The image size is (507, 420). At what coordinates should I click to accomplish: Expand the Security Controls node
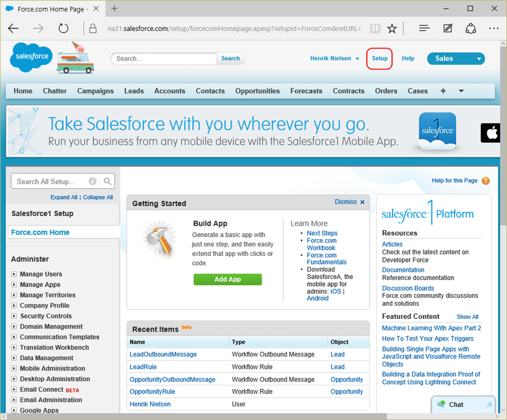[x=14, y=316]
